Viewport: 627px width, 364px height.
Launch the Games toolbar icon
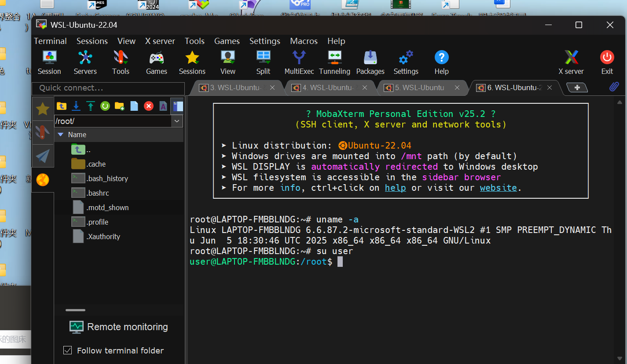(157, 63)
